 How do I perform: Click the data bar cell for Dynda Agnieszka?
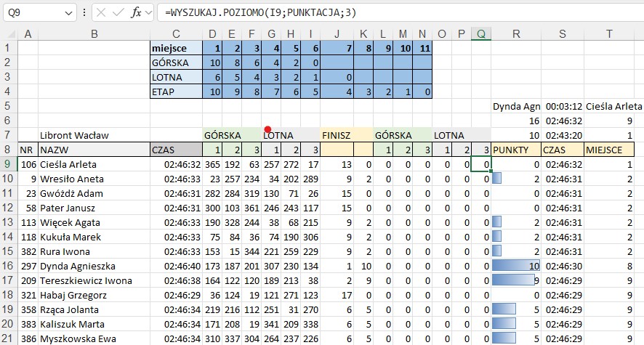tap(516, 266)
